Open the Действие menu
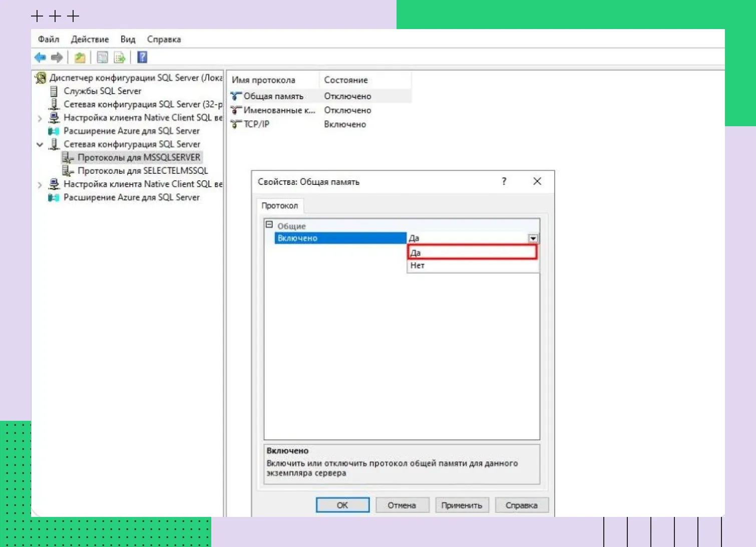This screenshot has width=756, height=547. (x=90, y=39)
